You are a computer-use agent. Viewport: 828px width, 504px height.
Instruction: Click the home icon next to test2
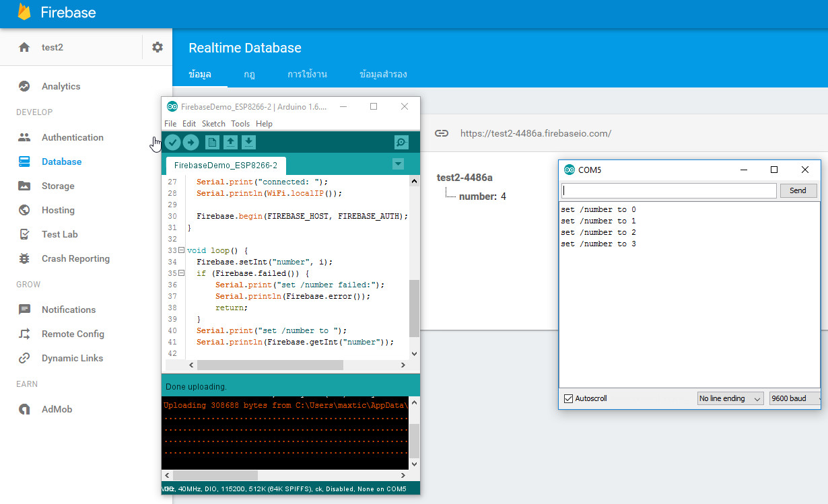(x=24, y=47)
